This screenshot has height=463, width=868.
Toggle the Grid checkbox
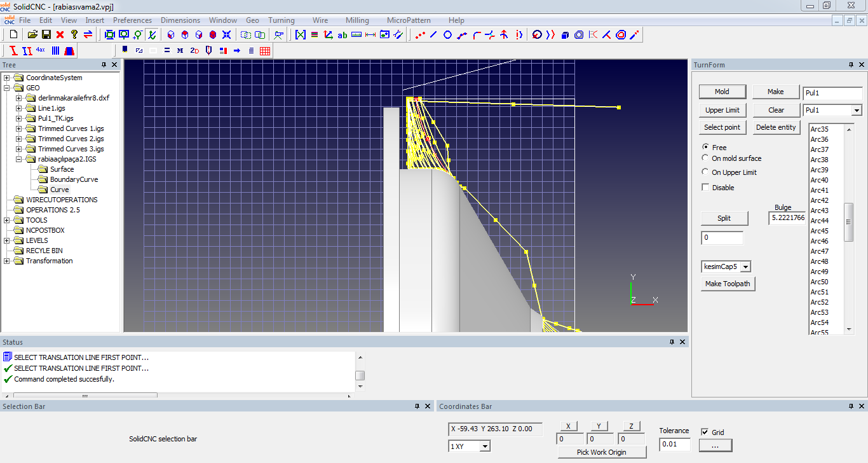705,432
